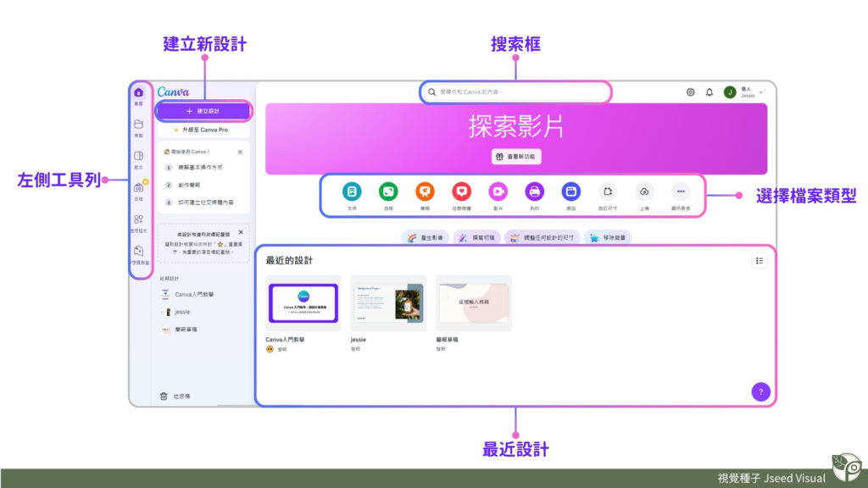Dismiss the star-marking tip card
The image size is (868, 488).
point(241,232)
